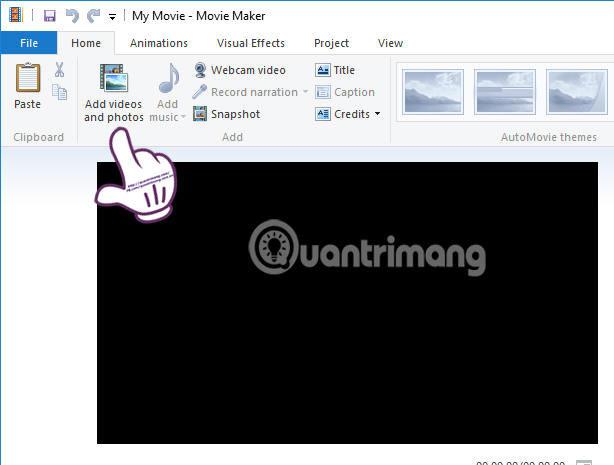The width and height of the screenshot is (614, 465).
Task: Click Add videos and photos
Action: pos(114,92)
